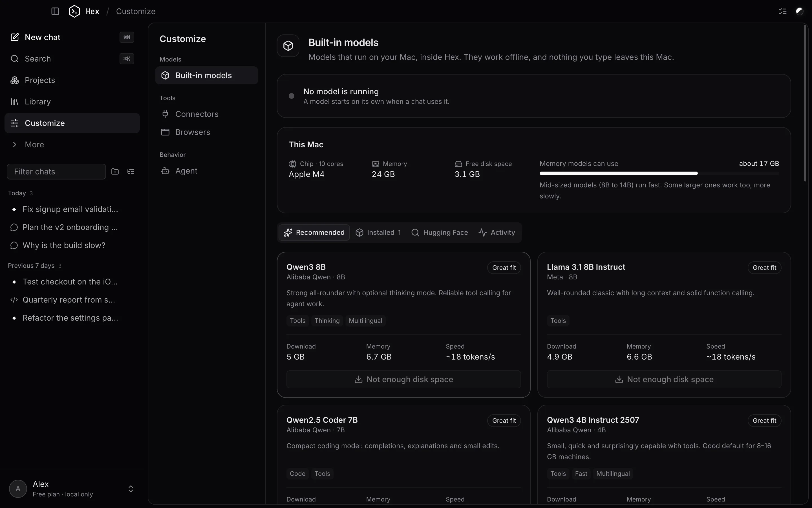This screenshot has height=508, width=812.
Task: Open chat Why is the build slow?
Action: click(72, 246)
